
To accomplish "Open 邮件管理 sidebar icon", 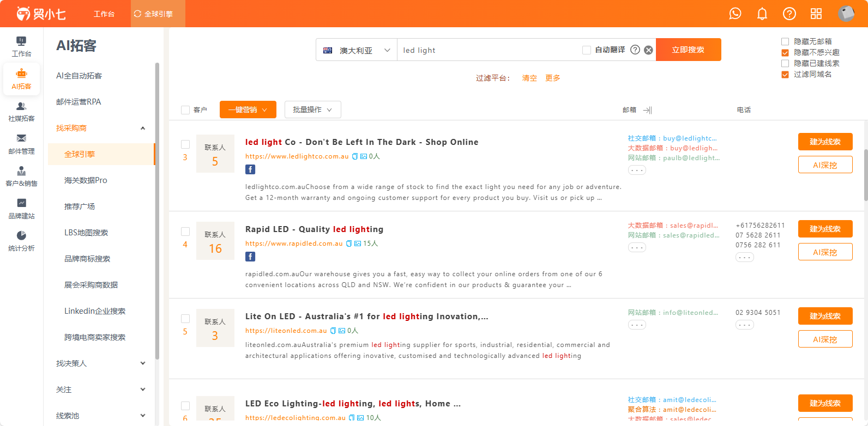I will (21, 144).
